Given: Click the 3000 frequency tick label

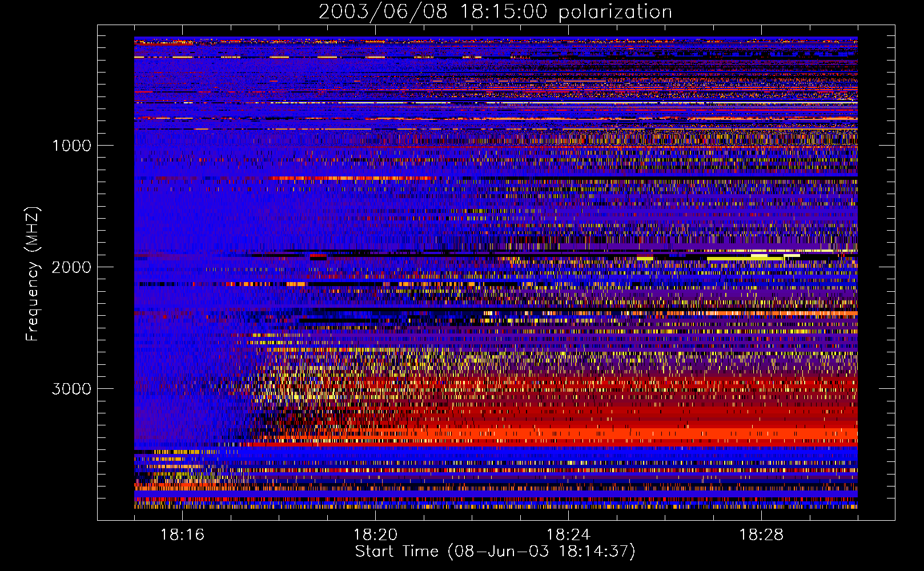Looking at the screenshot, I should [71, 389].
